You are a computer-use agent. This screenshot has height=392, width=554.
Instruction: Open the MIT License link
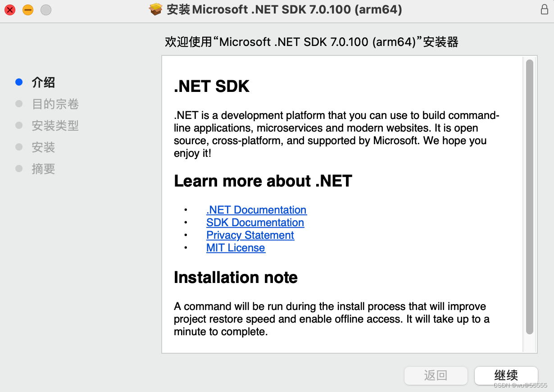pyautogui.click(x=236, y=248)
